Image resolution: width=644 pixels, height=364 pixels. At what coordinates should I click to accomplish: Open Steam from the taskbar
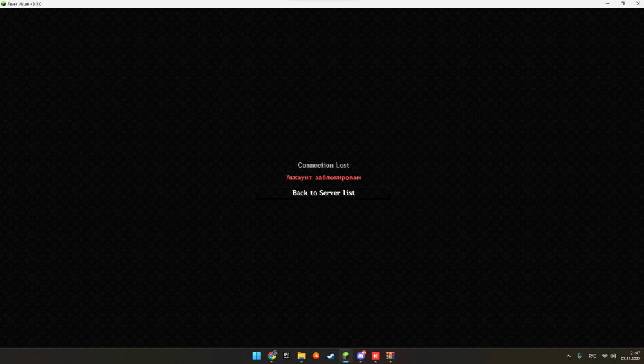click(x=330, y=356)
